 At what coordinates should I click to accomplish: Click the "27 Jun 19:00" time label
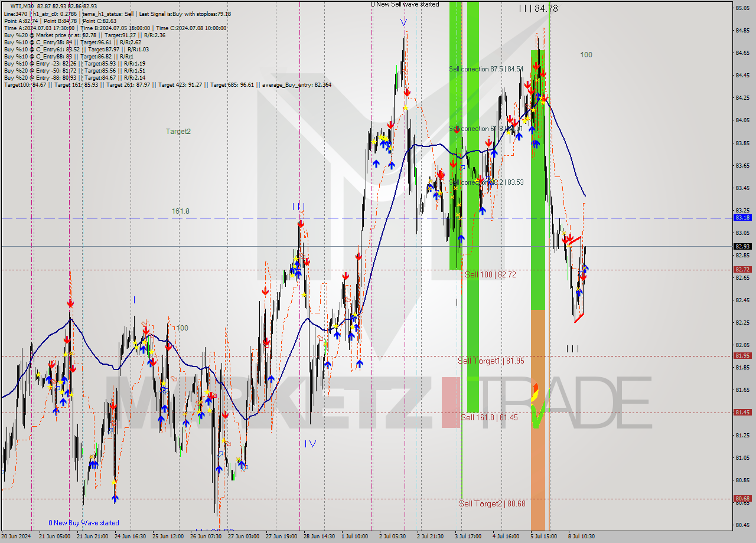point(282,537)
